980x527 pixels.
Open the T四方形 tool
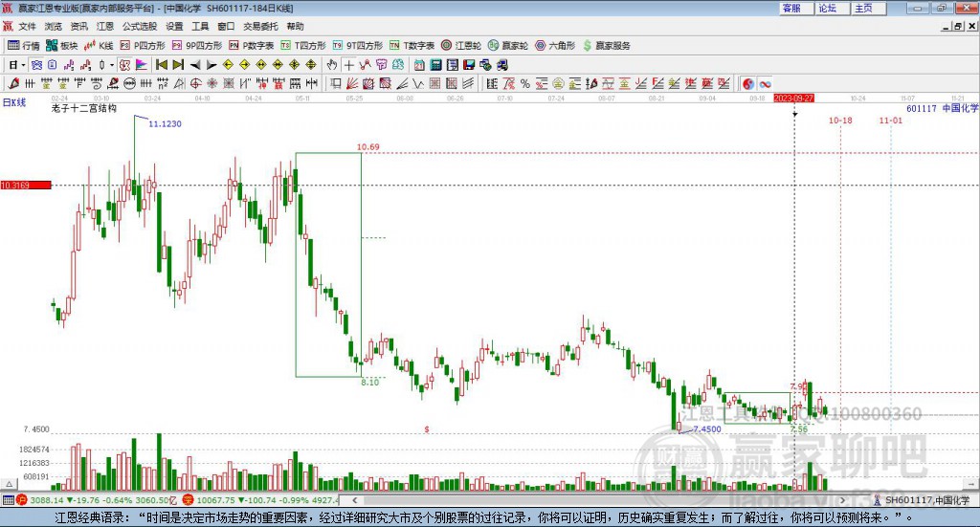(x=303, y=46)
